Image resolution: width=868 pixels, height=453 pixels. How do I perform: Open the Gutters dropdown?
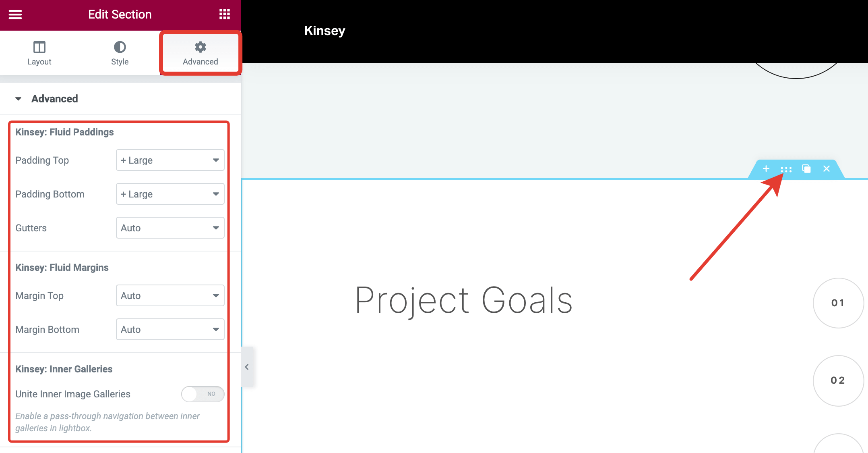(170, 228)
